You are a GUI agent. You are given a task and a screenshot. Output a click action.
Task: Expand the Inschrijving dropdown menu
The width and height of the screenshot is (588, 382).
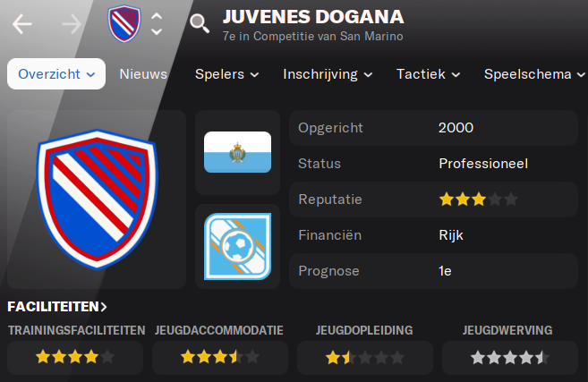[328, 74]
